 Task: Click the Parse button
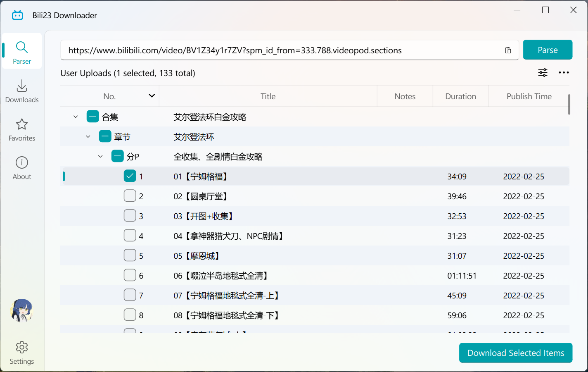[x=548, y=50]
